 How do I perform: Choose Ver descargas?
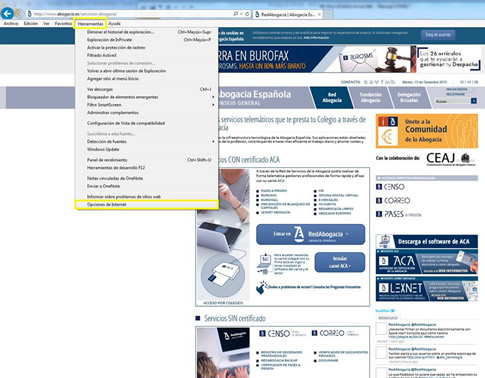pyautogui.click(x=147, y=89)
